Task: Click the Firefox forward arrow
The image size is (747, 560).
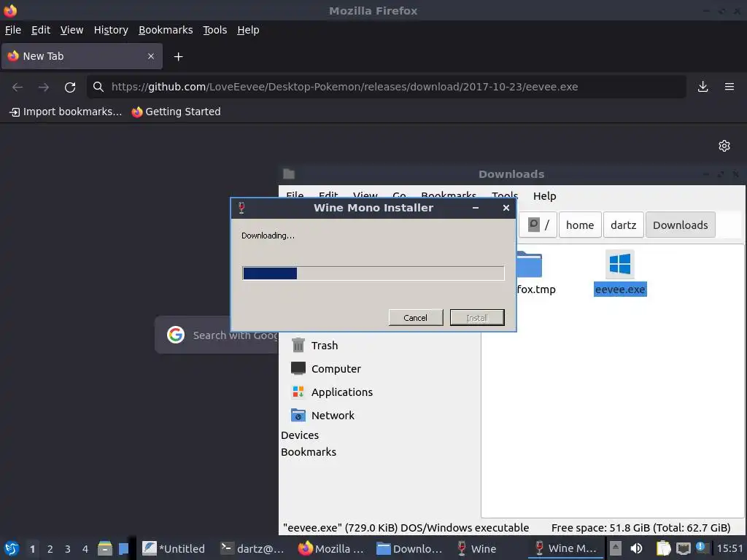Action: click(44, 87)
